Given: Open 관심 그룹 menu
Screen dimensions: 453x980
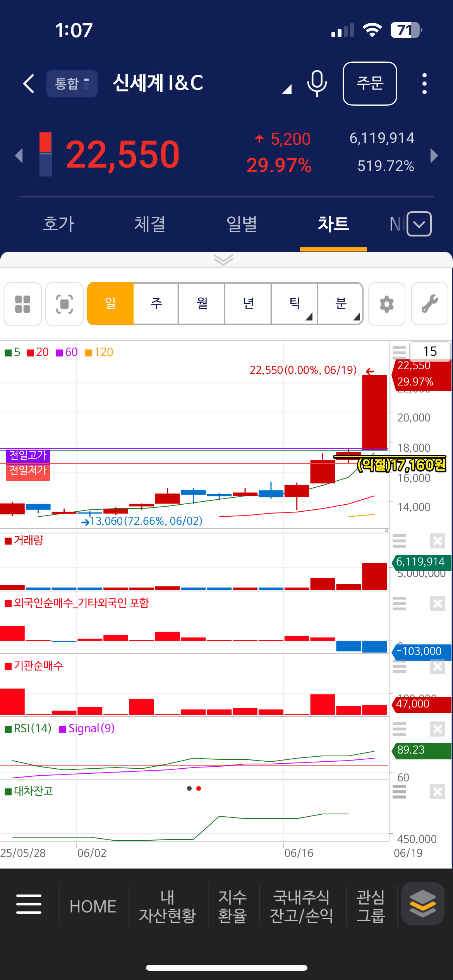Looking at the screenshot, I should pos(371,906).
